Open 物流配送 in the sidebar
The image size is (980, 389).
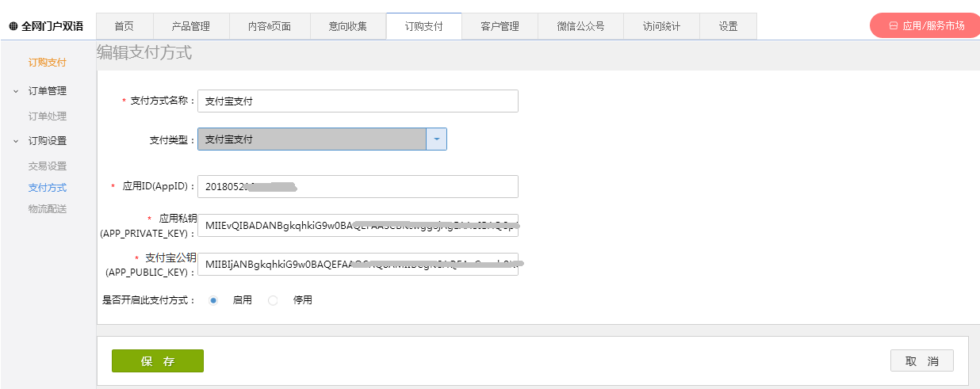point(48,209)
